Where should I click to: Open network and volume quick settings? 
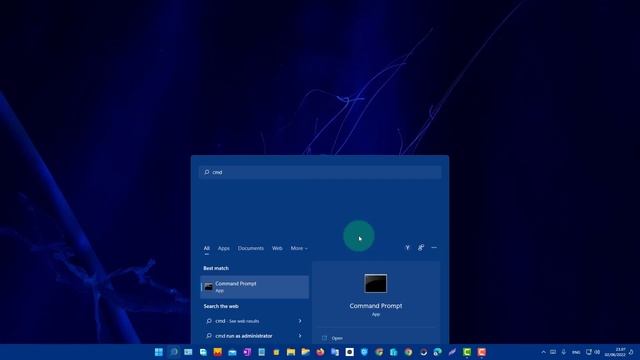[593, 352]
